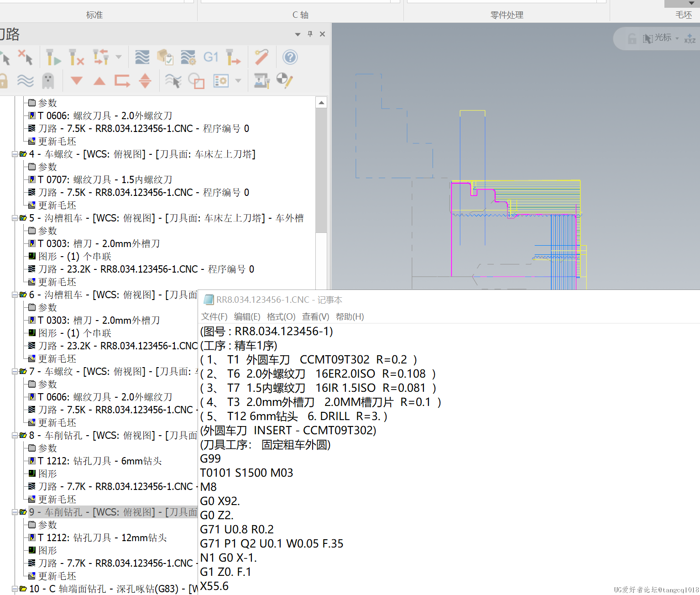Toggle posting off with ghost icon
The height and width of the screenshot is (595, 700).
pyautogui.click(x=48, y=81)
